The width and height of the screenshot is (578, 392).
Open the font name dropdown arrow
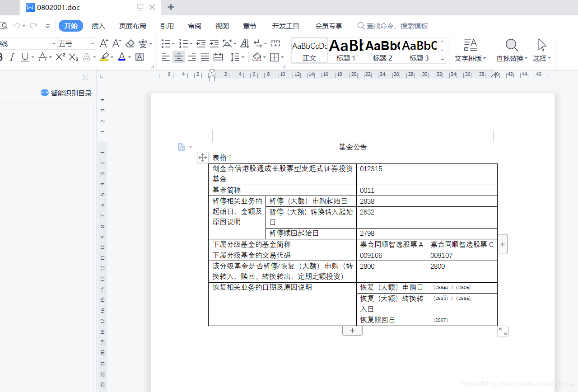[54, 44]
